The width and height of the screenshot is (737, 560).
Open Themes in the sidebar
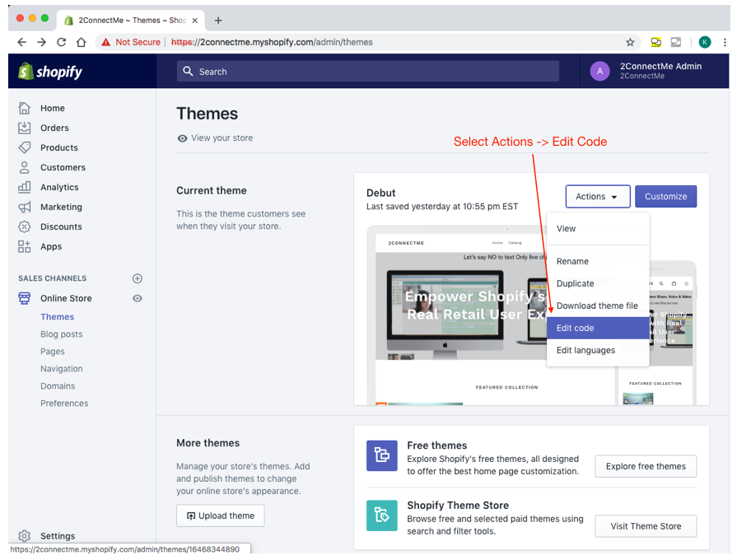[x=58, y=317]
